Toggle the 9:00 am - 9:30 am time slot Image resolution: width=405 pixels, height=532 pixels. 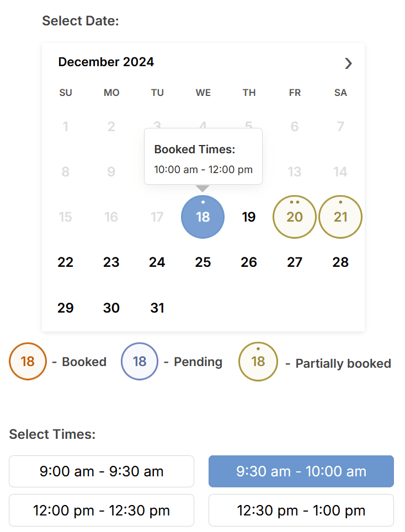tap(102, 471)
